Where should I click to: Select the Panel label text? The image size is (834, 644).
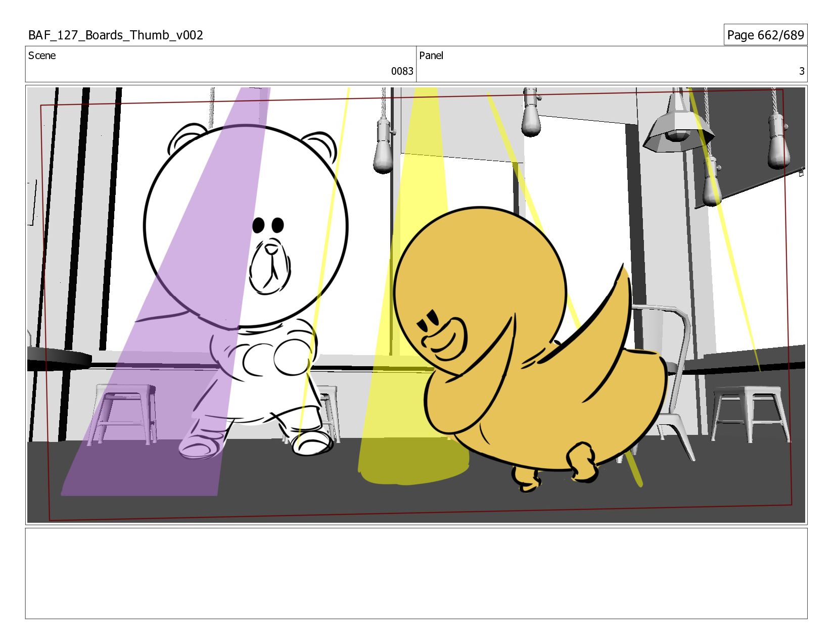431,56
